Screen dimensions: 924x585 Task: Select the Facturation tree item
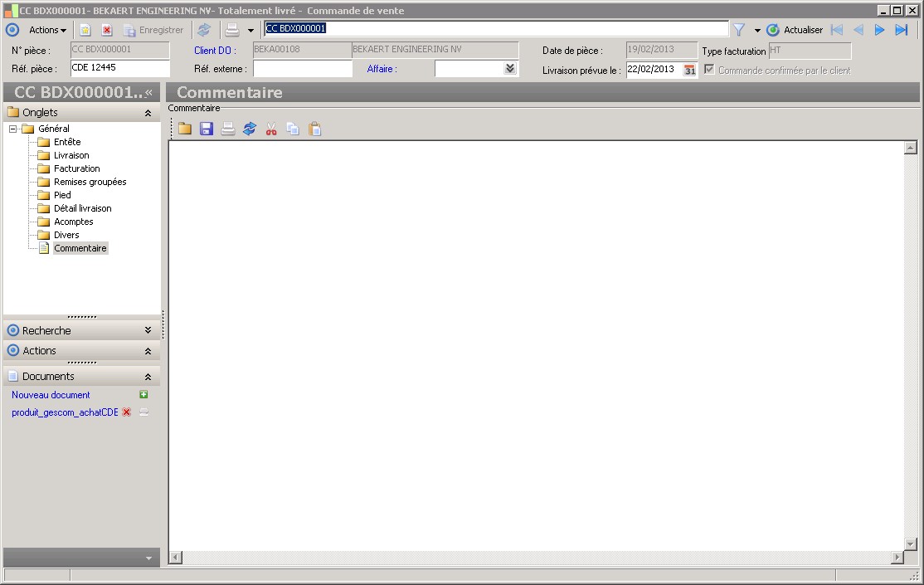pyautogui.click(x=76, y=168)
